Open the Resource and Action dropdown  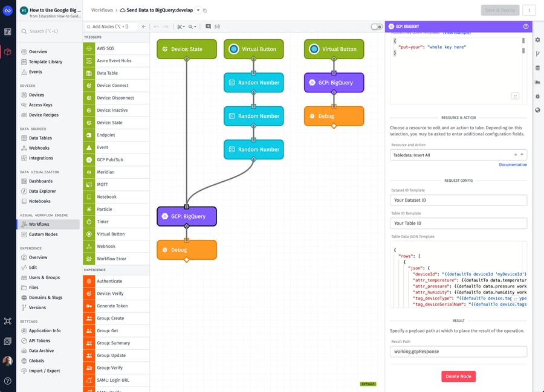(458, 155)
